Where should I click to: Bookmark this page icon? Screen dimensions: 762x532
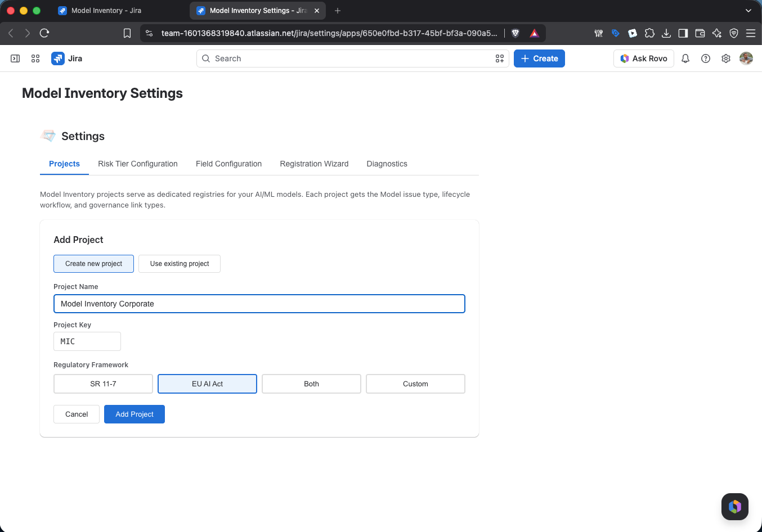[x=127, y=33]
